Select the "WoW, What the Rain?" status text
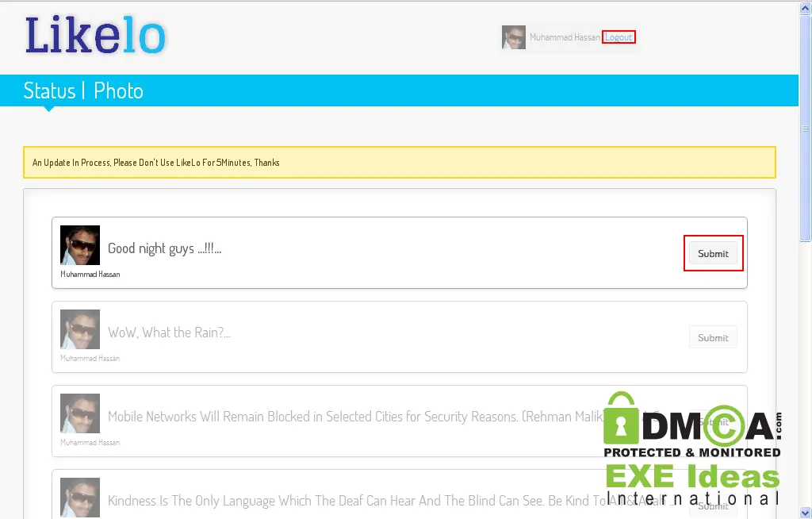The height and width of the screenshot is (519, 812). click(x=170, y=333)
